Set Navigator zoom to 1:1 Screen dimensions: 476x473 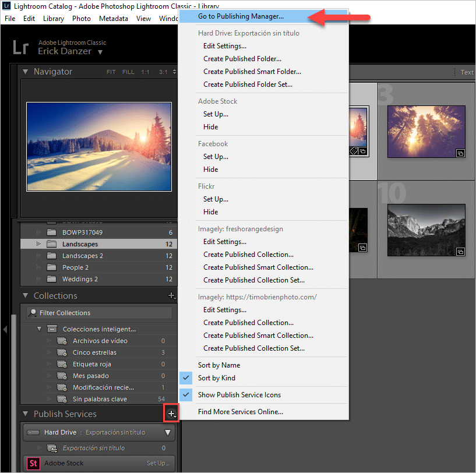(x=145, y=72)
